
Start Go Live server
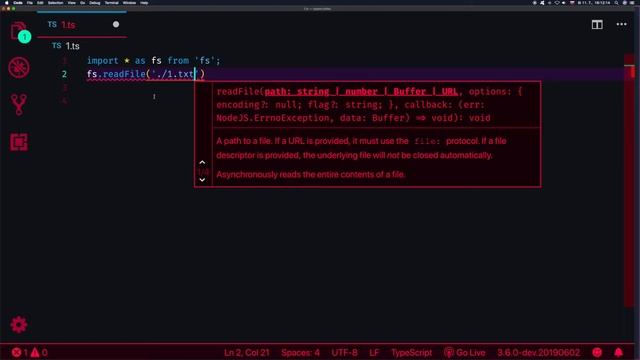point(465,353)
